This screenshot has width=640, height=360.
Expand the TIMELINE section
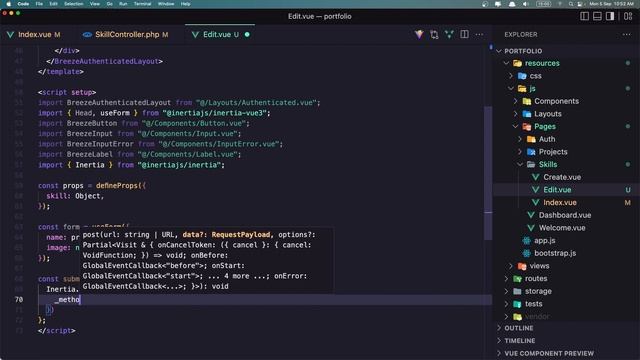519,341
